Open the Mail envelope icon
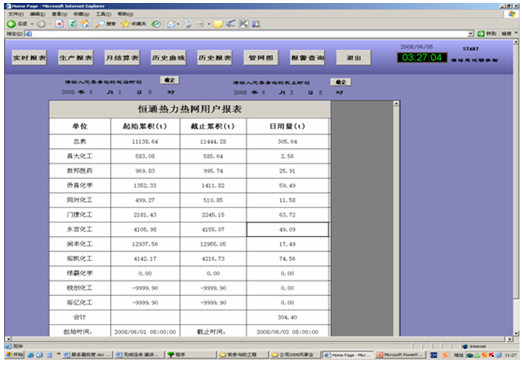This screenshot has height=366, width=522. pyautogui.click(x=171, y=24)
